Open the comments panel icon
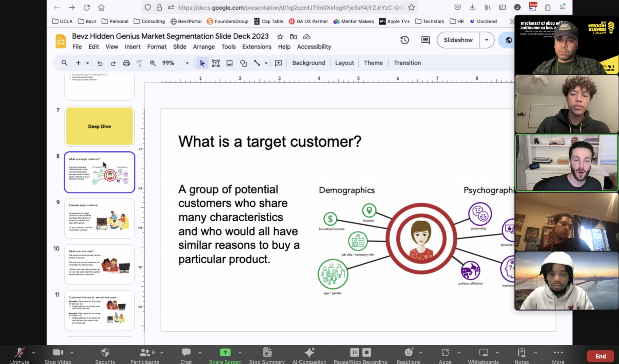Viewport: 619px width, 364px height. (x=425, y=40)
